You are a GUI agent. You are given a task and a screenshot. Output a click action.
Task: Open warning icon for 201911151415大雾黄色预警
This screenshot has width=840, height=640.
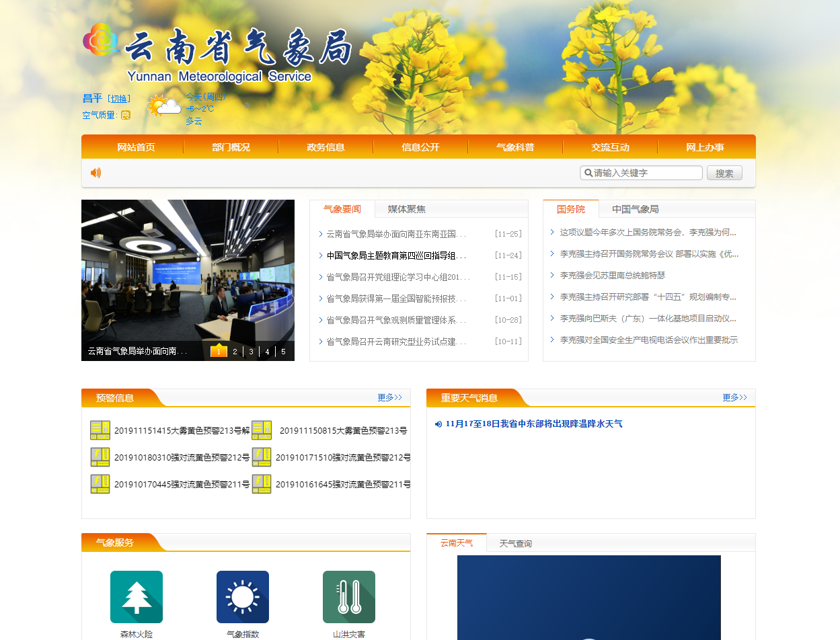[100, 430]
